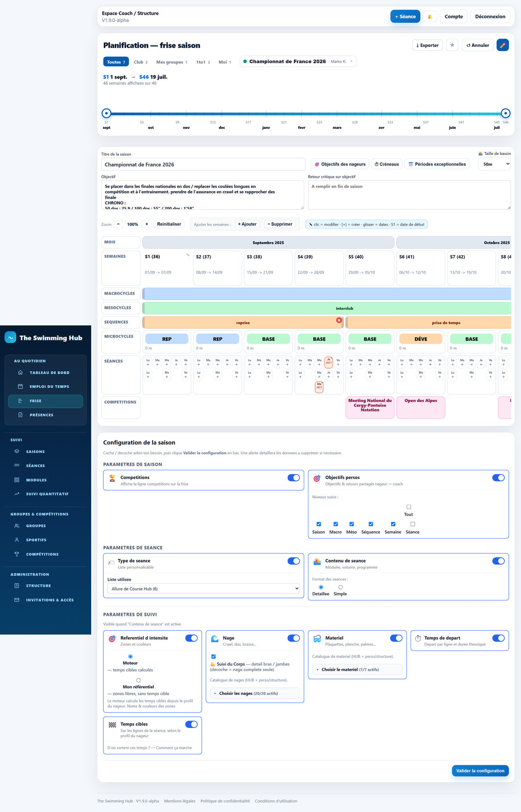The image size is (521, 812).
Task: Open Allure de Course Hub list dropdown
Action: (x=204, y=589)
